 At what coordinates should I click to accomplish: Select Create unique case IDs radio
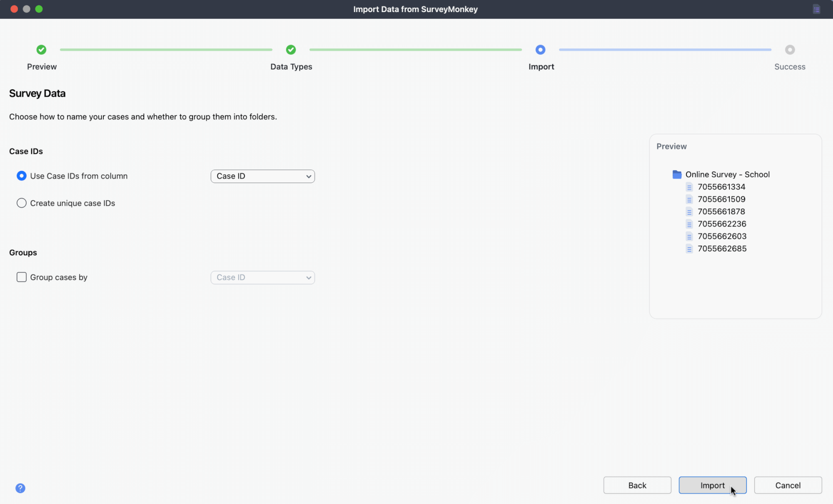(x=21, y=203)
